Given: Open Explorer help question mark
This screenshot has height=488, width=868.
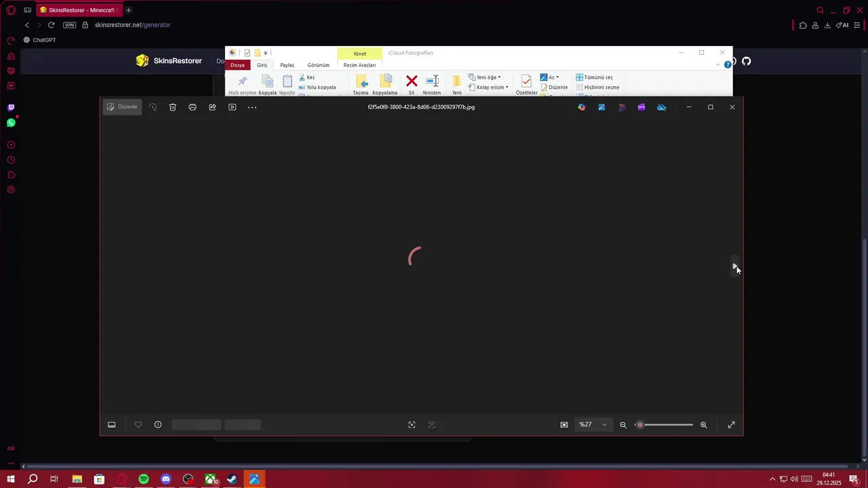Looking at the screenshot, I should coord(728,65).
